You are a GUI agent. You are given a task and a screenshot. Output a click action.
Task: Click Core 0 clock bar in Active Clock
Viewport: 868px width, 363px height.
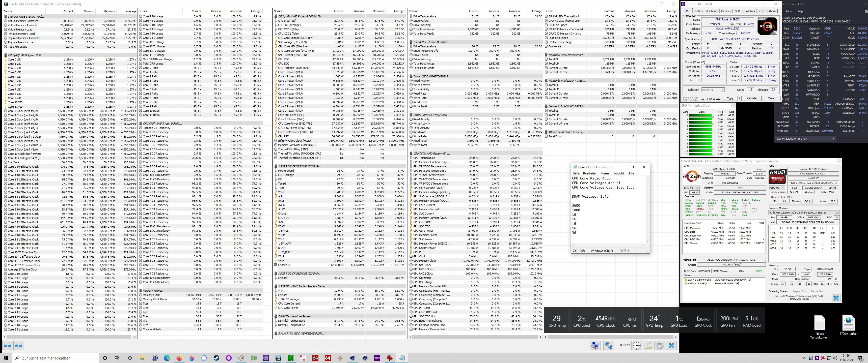[x=701, y=115]
